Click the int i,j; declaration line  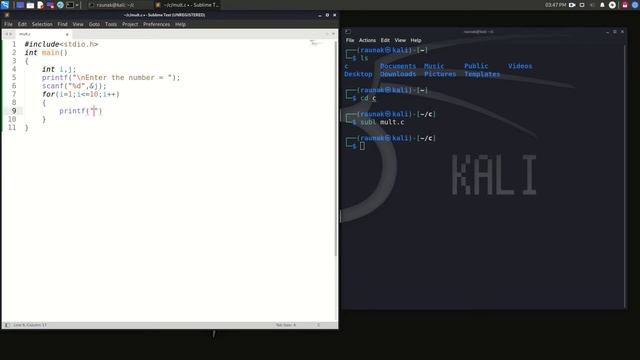[x=59, y=69]
